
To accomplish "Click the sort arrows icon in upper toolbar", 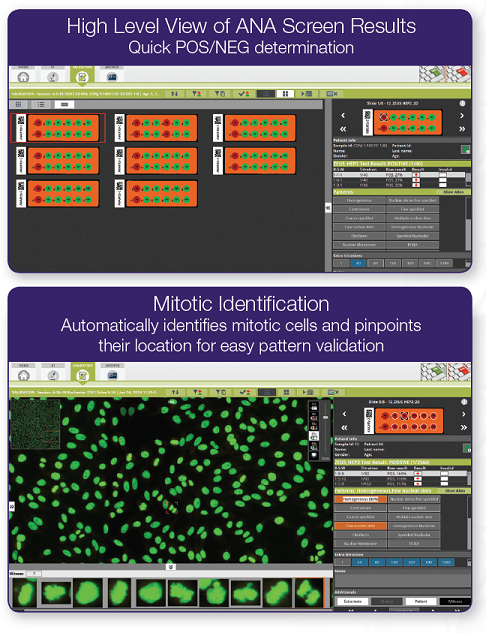I will click(x=174, y=94).
